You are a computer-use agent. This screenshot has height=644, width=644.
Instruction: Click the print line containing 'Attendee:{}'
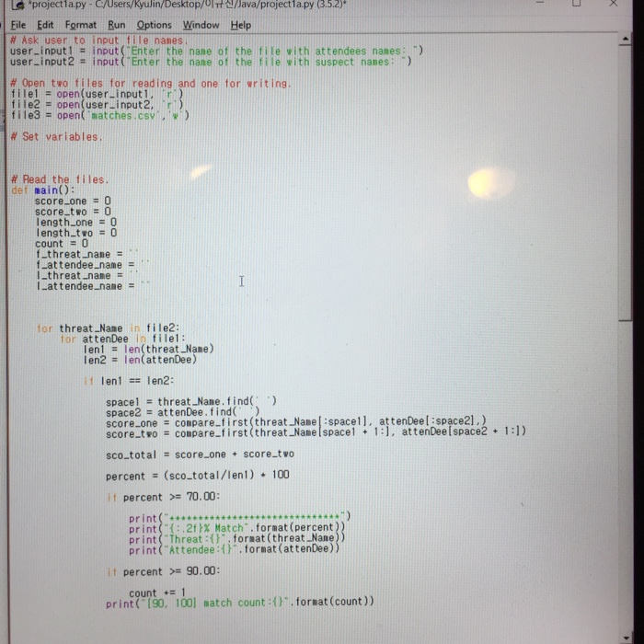[234, 549]
